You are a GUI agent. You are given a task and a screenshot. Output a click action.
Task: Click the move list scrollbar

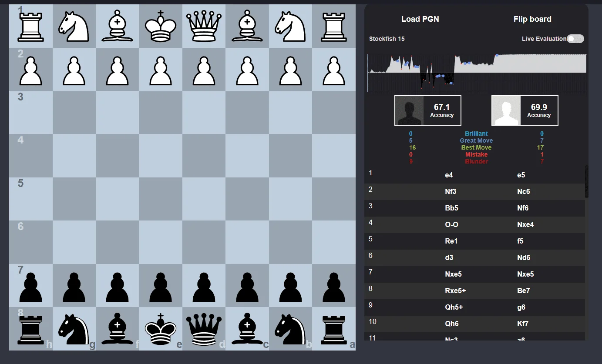[587, 182]
